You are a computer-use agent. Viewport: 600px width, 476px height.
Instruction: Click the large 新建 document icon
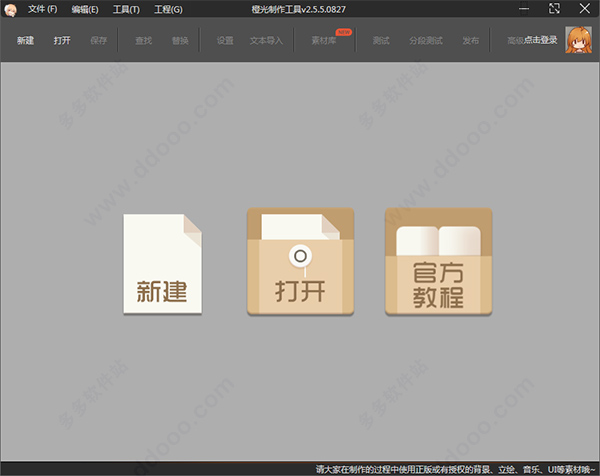163,264
